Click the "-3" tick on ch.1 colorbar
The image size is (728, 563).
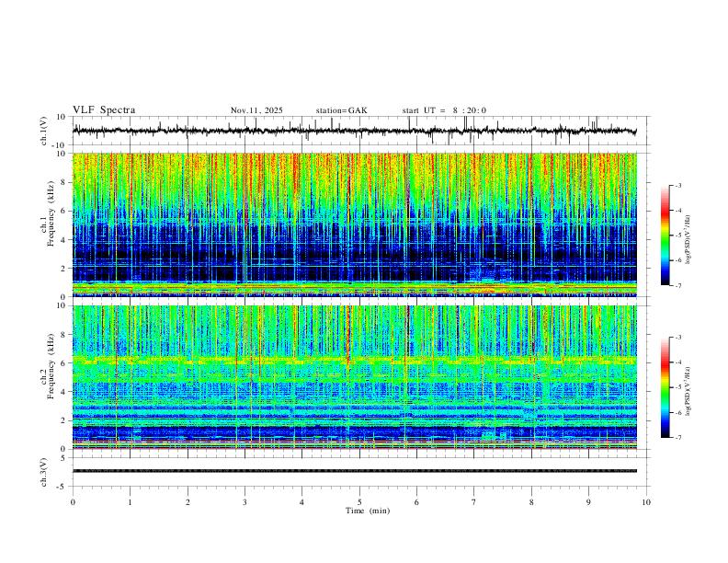677,185
